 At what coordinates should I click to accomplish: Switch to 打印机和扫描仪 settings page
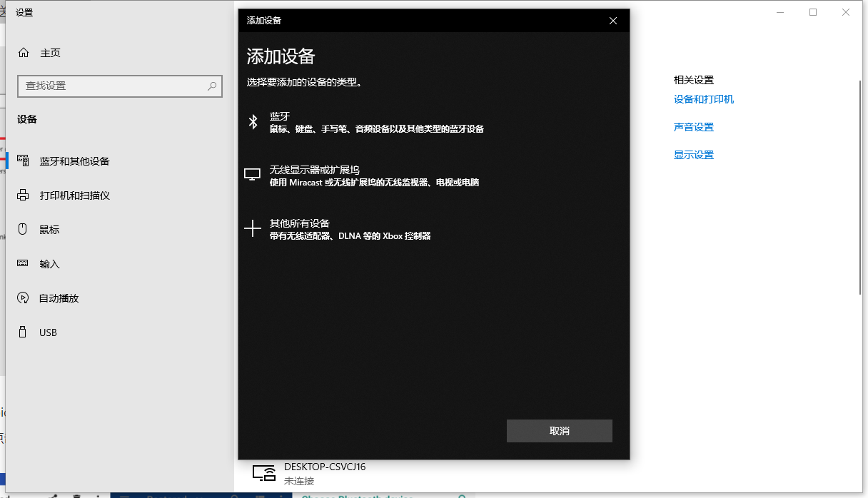(75, 195)
